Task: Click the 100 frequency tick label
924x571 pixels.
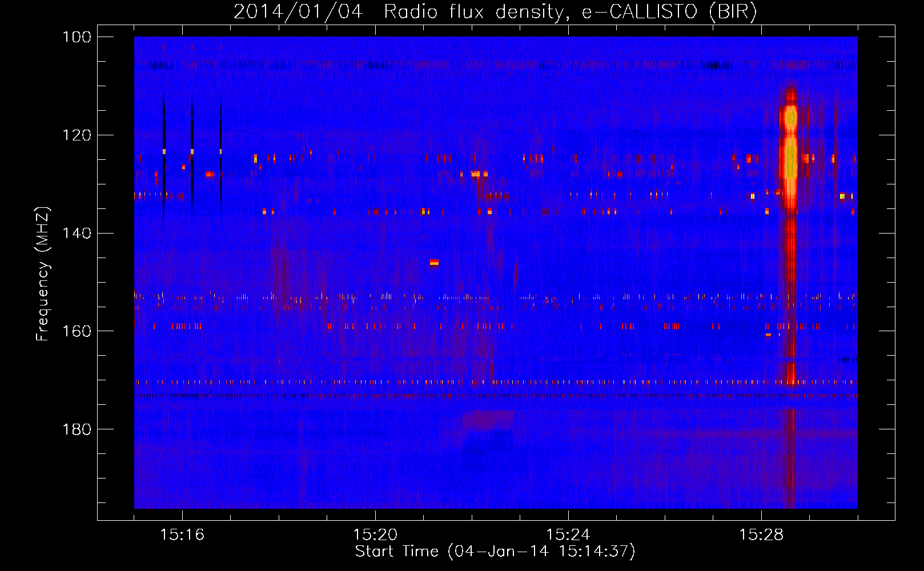Action: (77, 37)
